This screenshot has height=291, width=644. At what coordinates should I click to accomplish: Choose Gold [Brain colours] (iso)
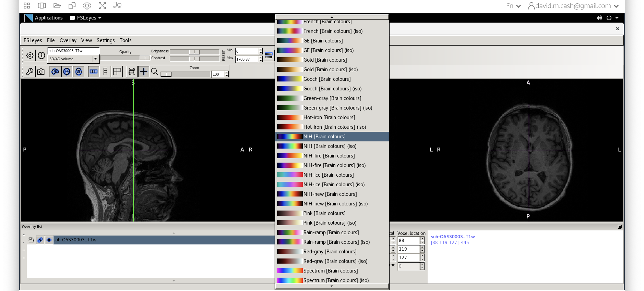[x=332, y=69]
